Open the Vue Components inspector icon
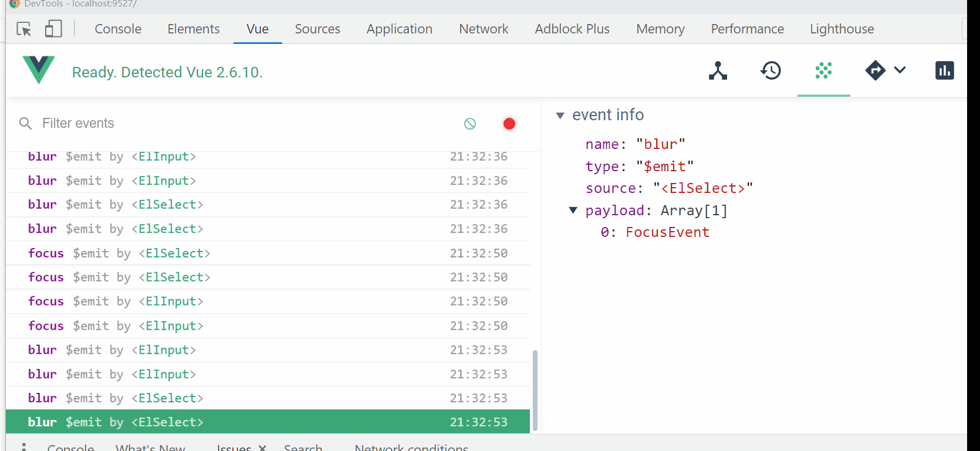980x451 pixels. [718, 71]
